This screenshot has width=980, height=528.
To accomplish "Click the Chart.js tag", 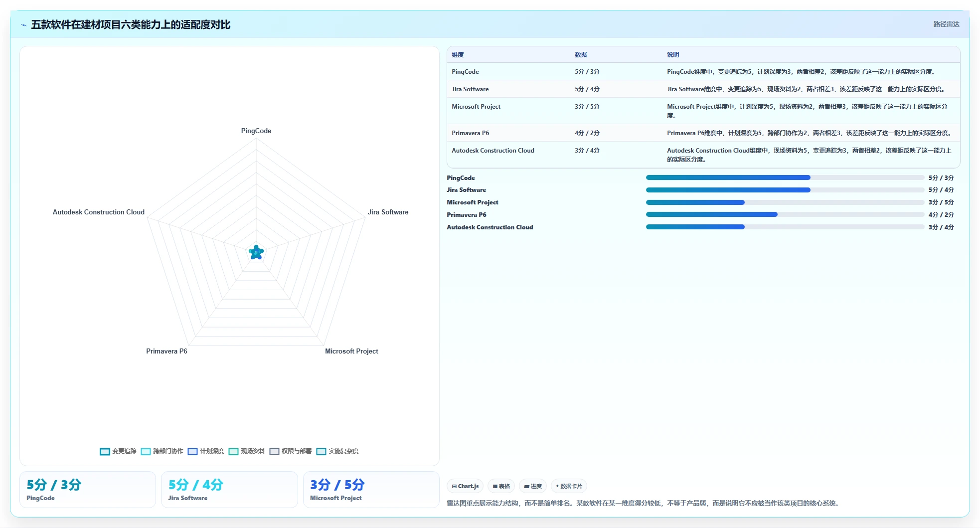I will click(465, 486).
